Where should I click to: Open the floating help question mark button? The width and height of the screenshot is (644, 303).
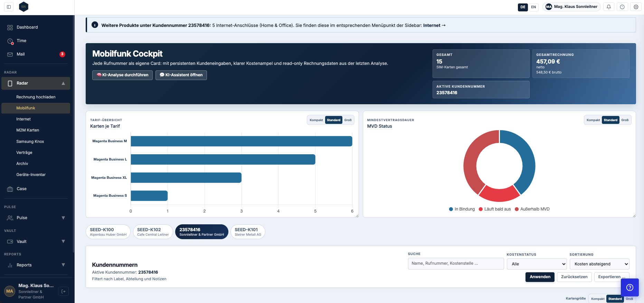(630, 287)
